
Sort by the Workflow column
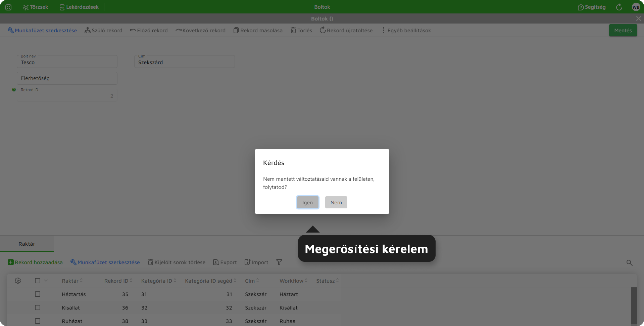(294, 281)
